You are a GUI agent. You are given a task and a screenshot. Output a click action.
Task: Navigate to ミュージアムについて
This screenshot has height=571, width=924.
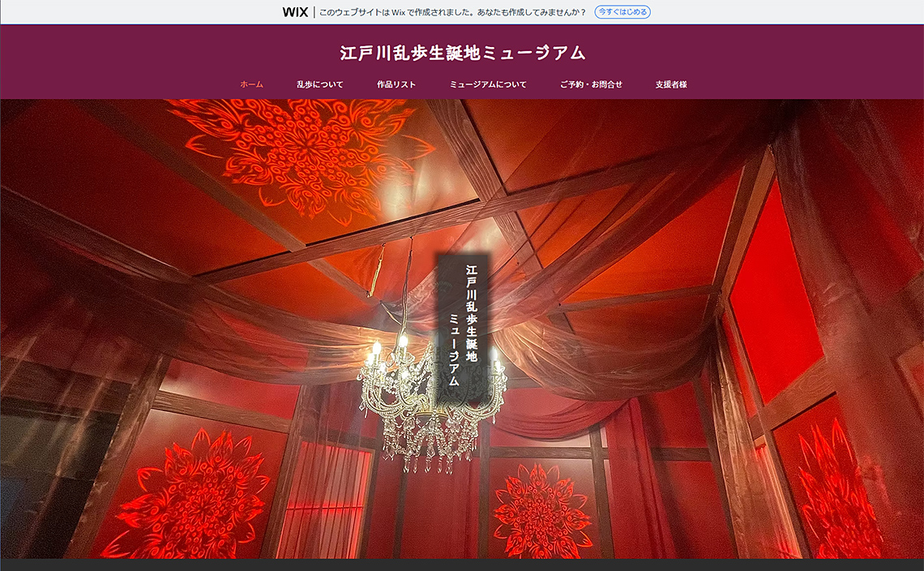[488, 84]
